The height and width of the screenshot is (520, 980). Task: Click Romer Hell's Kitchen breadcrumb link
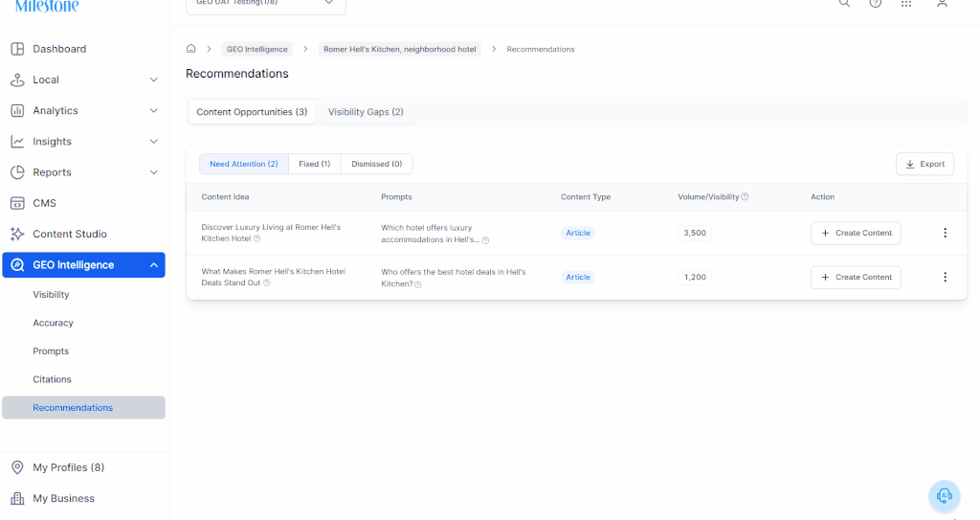click(x=399, y=49)
